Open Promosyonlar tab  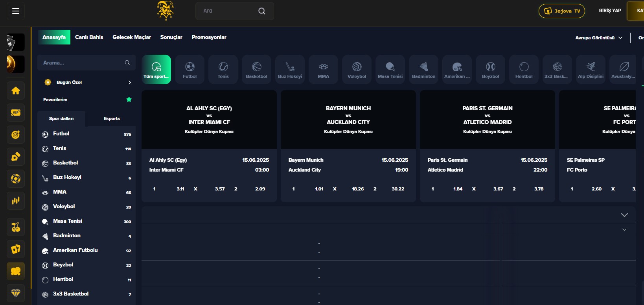(209, 37)
